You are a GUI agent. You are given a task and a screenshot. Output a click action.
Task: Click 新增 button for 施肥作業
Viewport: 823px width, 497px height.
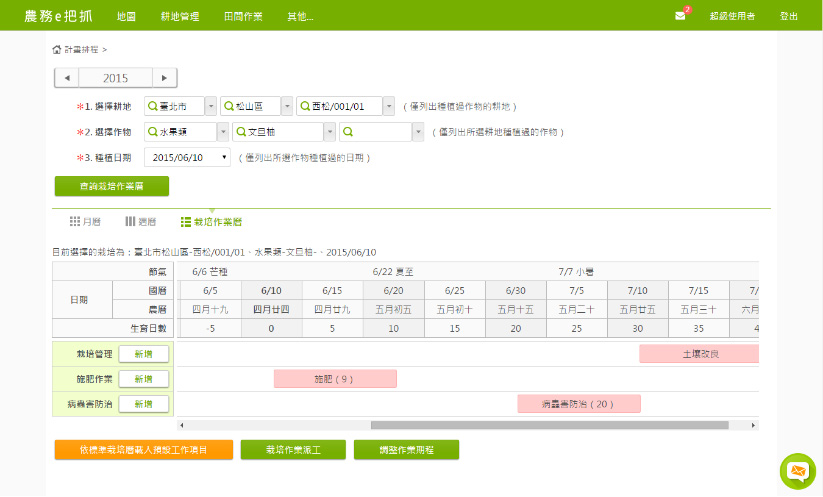(143, 379)
